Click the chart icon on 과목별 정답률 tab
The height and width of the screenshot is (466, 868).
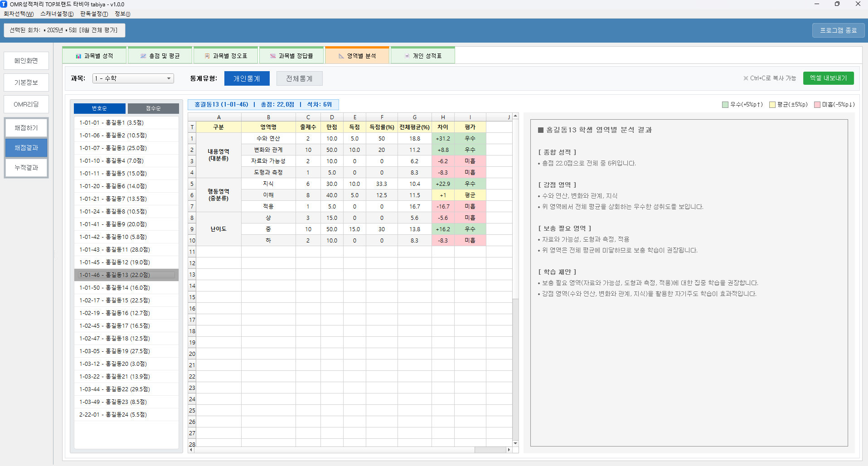click(x=273, y=56)
